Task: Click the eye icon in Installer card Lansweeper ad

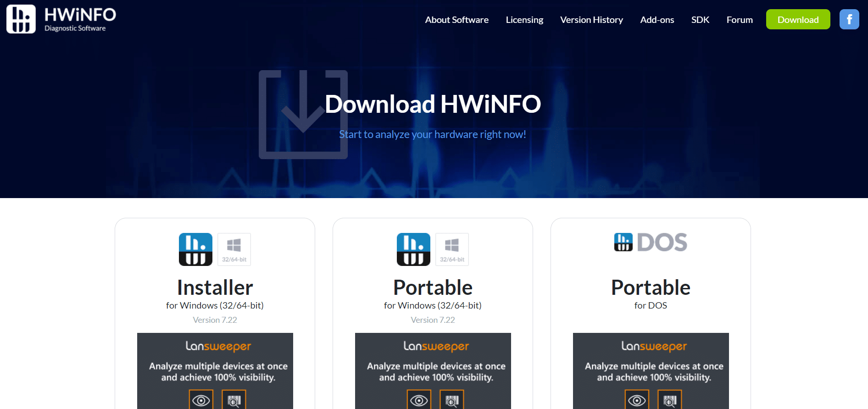Action: 201,400
